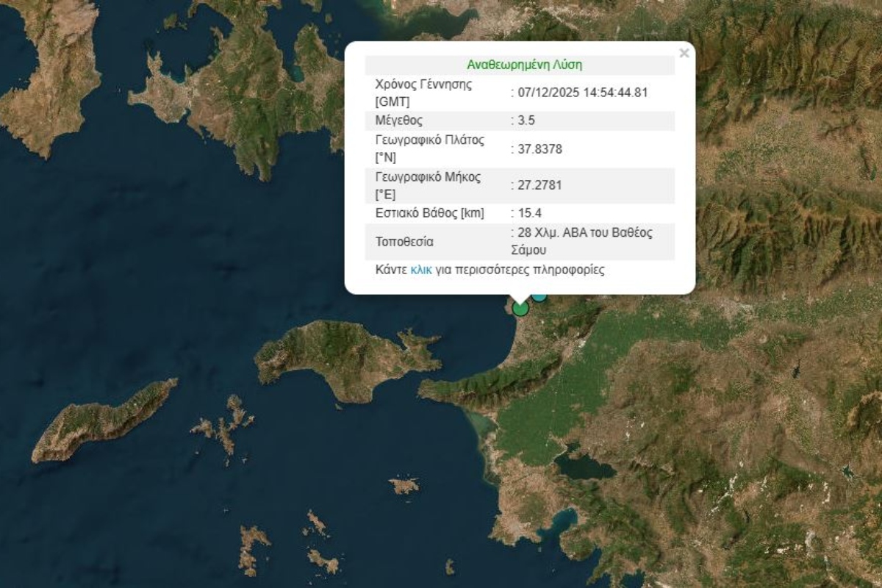Click the Εστιακό Βάθος depth value 15.4
The height and width of the screenshot is (588, 882).
pos(527,213)
